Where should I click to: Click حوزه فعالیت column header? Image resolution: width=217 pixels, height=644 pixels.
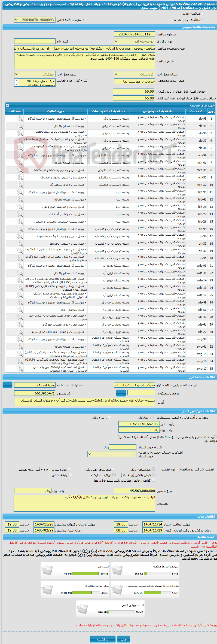pos(56,111)
